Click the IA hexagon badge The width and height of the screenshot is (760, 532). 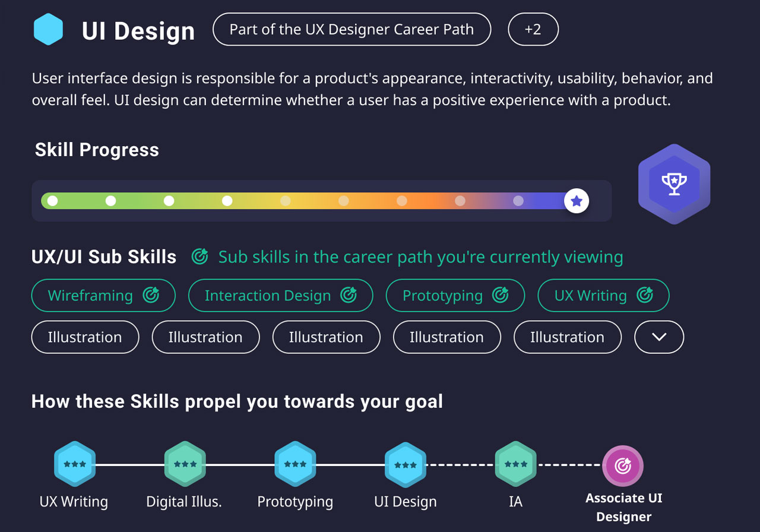[515, 464]
